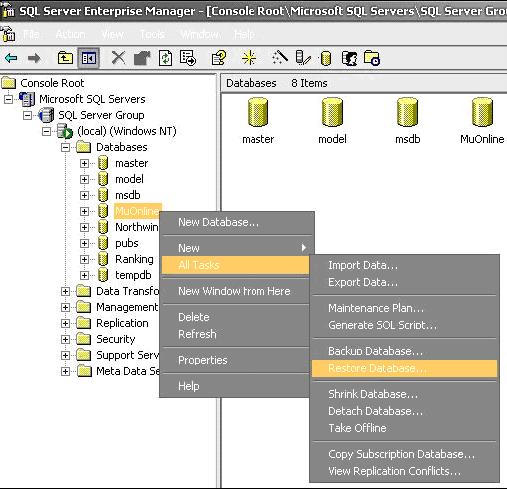
Task: Click the Up One Level folder icon
Action: tap(65, 58)
